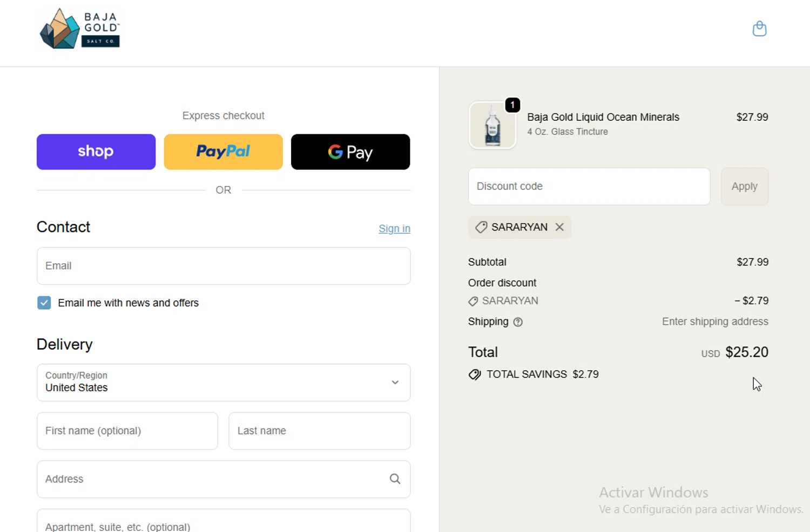Click the quantity badge on product image
The height and width of the screenshot is (532, 810).
[x=512, y=105]
